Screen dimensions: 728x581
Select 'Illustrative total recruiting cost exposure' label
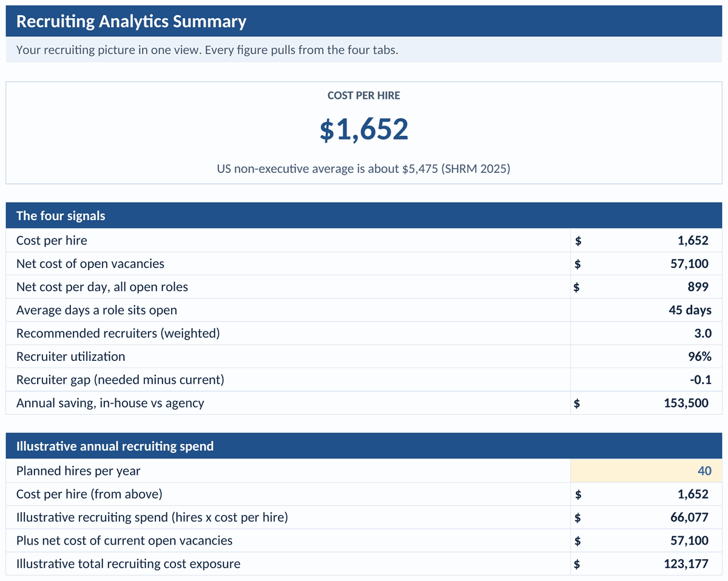click(128, 563)
